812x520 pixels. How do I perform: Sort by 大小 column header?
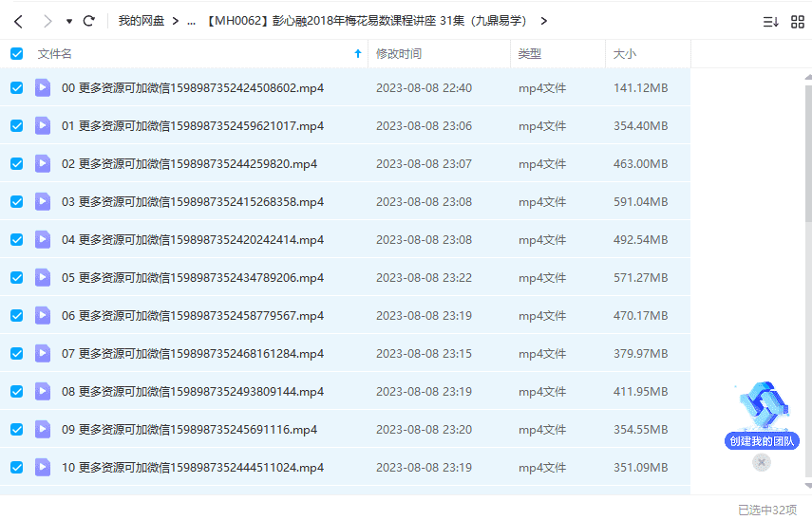625,54
